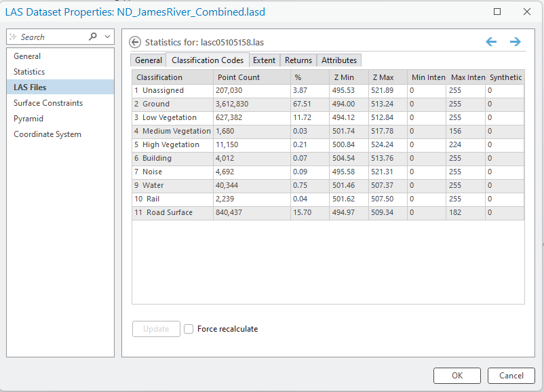Switch to the General tab
Viewport: 544px width, 392px height.
[149, 60]
